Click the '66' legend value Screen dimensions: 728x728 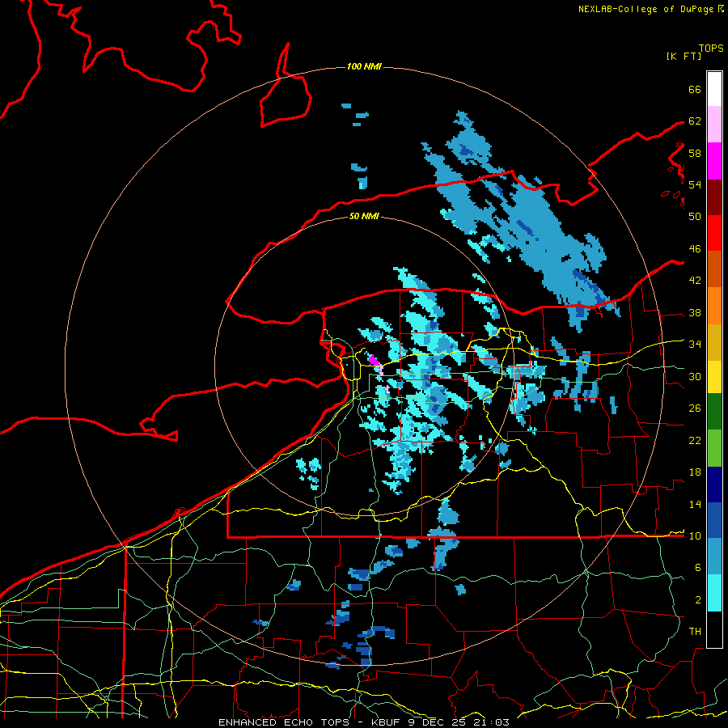point(695,89)
